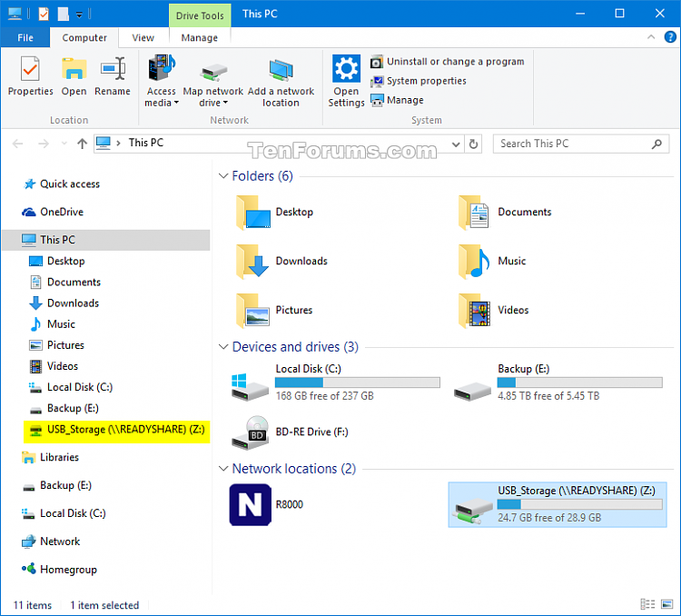Select the Drive Tools contextual tab
Screen dimensions: 681x616
[200, 15]
